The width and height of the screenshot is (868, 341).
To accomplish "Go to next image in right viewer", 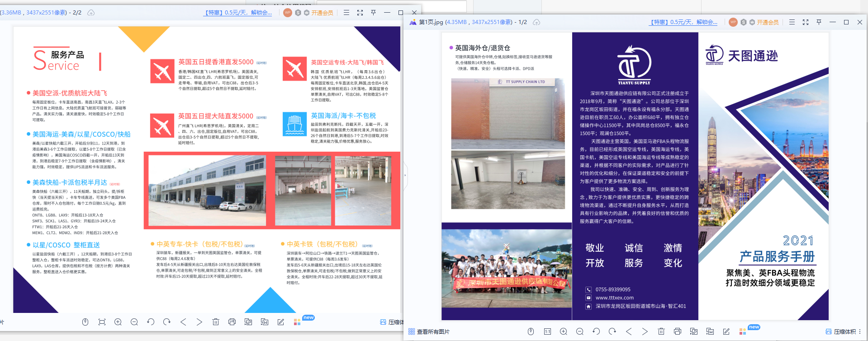I will (645, 331).
